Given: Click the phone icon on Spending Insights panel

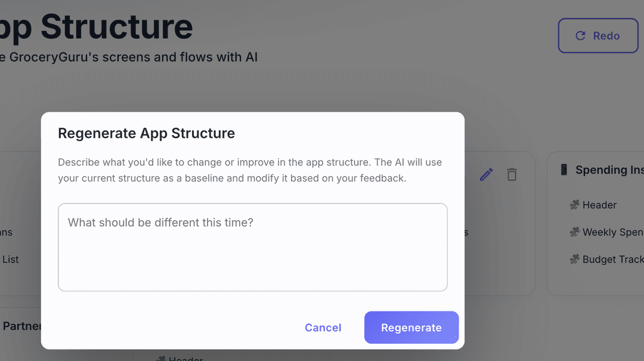Looking at the screenshot, I should 563,169.
